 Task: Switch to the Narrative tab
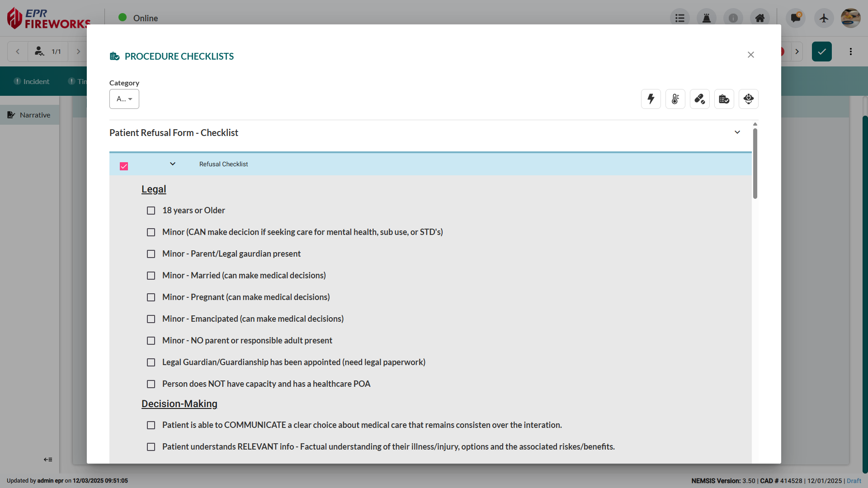[29, 115]
